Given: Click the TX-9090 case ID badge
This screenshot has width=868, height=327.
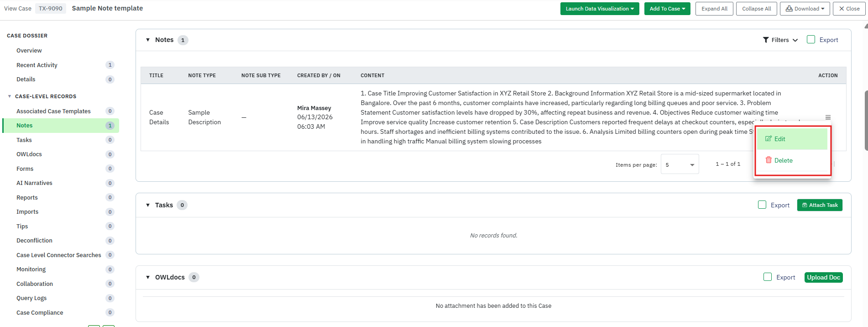Looking at the screenshot, I should 51,8.
